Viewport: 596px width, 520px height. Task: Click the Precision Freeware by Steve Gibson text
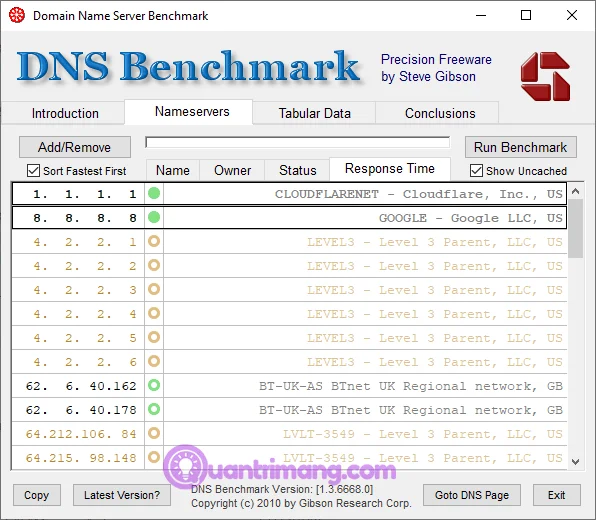(x=436, y=68)
